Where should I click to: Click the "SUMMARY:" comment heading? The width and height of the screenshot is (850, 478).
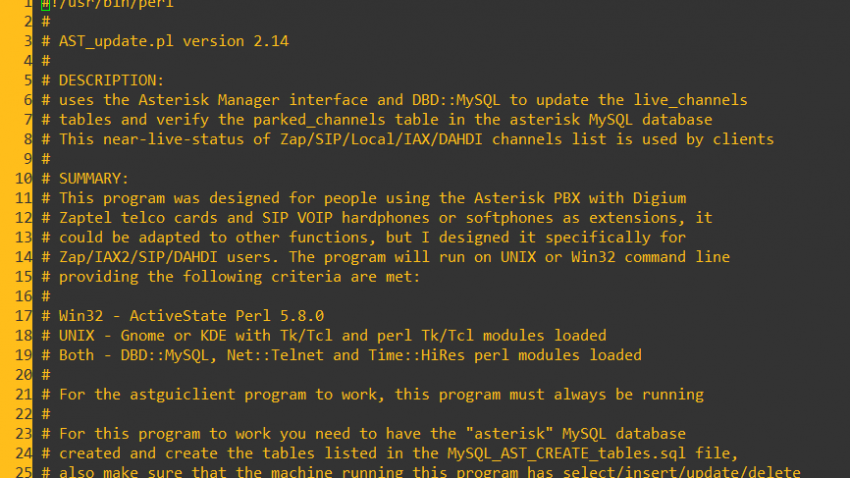93,178
